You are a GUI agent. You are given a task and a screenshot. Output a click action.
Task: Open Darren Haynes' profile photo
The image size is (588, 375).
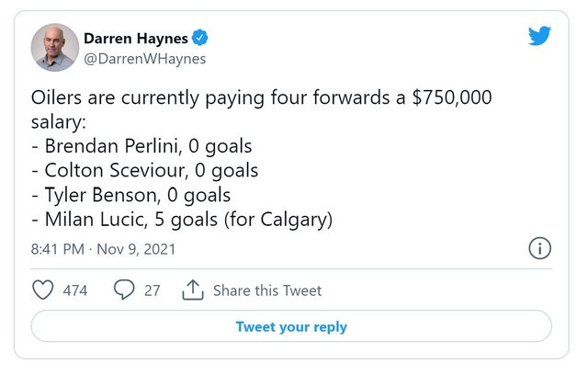pos(54,48)
